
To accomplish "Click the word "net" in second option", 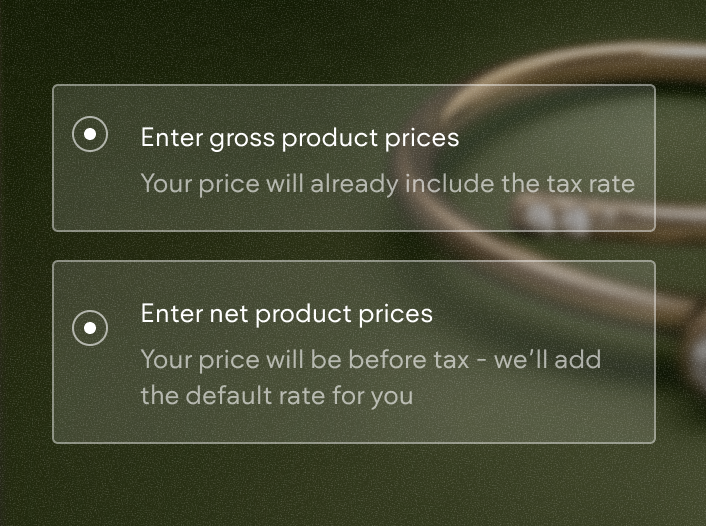I will tap(228, 314).
